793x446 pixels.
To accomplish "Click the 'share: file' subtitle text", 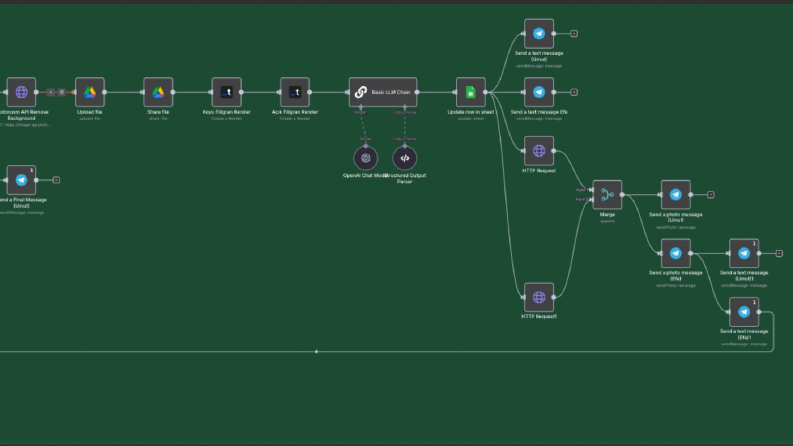I will pyautogui.click(x=158, y=118).
